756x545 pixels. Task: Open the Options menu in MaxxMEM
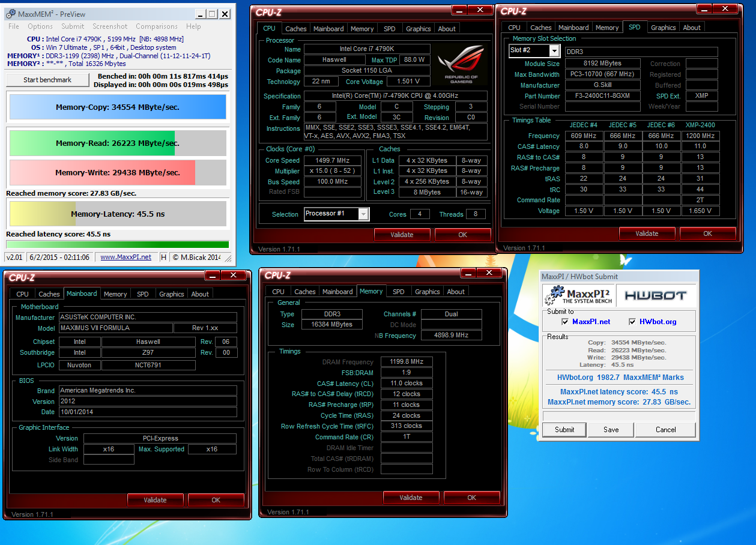point(40,26)
